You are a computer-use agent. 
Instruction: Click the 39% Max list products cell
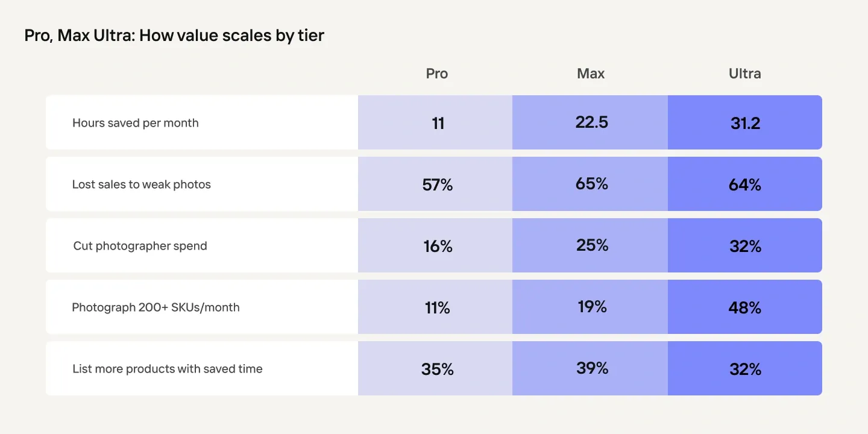[592, 368]
